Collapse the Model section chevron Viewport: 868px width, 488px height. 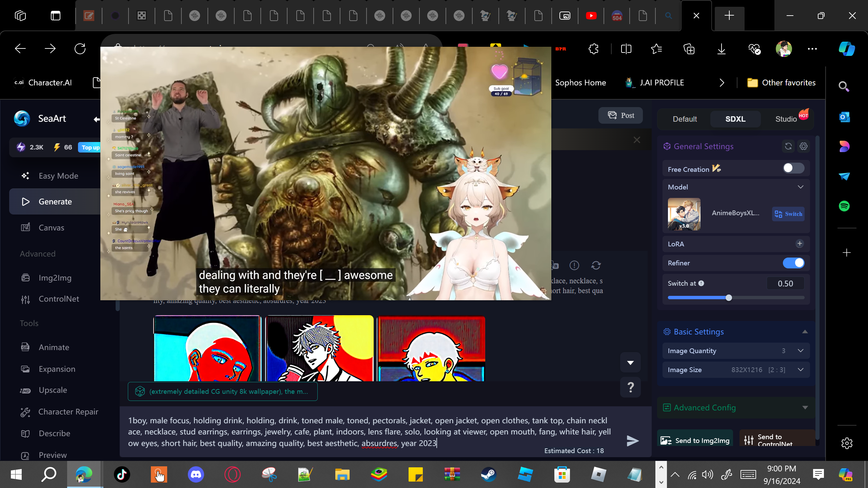coord(801,187)
